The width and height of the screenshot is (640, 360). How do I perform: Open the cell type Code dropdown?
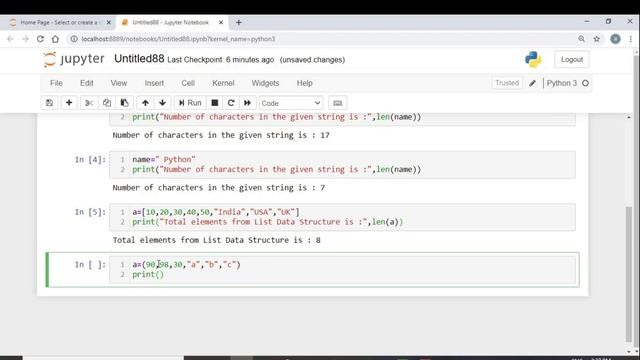click(x=291, y=103)
